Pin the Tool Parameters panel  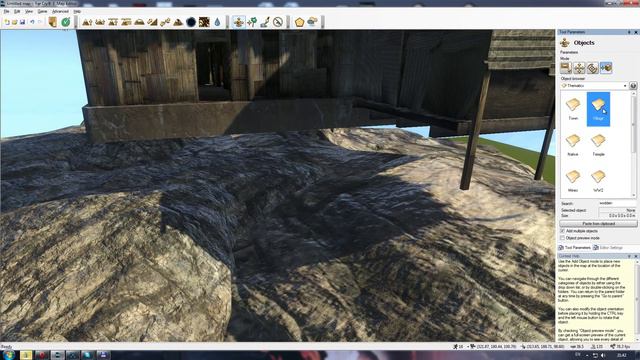pos(629,32)
